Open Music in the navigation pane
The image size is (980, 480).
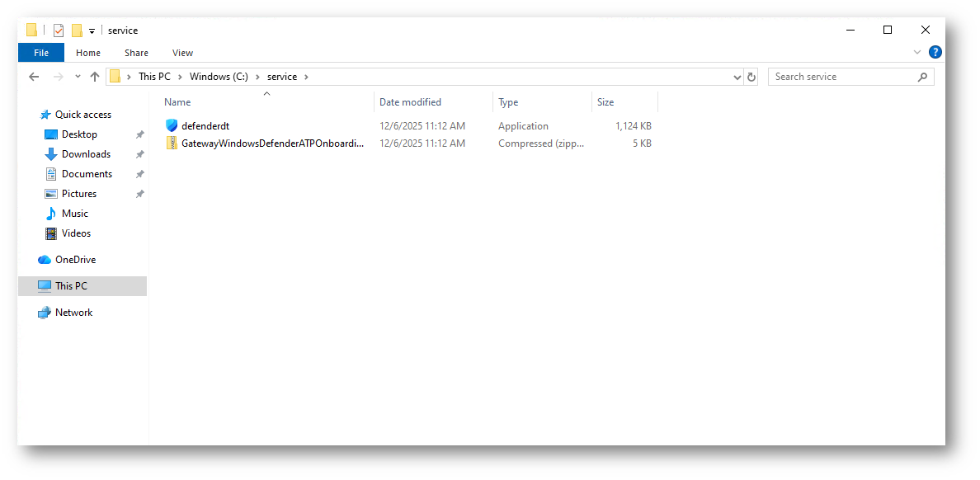75,213
